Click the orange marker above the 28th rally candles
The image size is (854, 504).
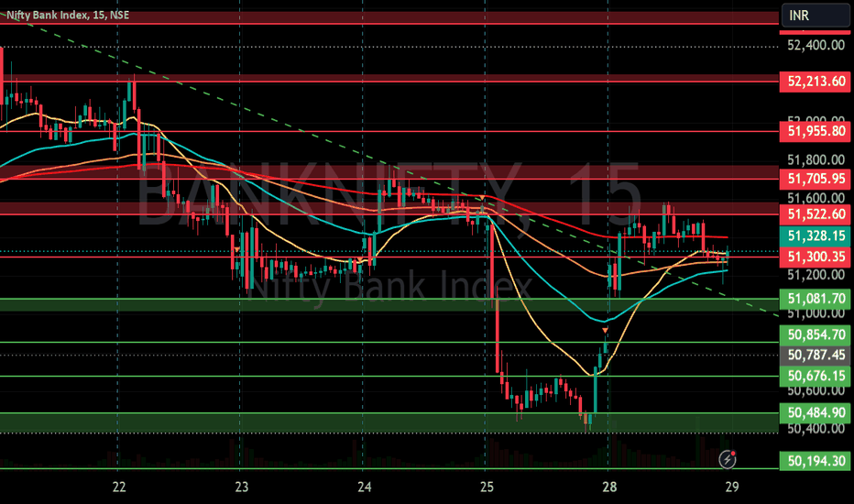pos(605,330)
